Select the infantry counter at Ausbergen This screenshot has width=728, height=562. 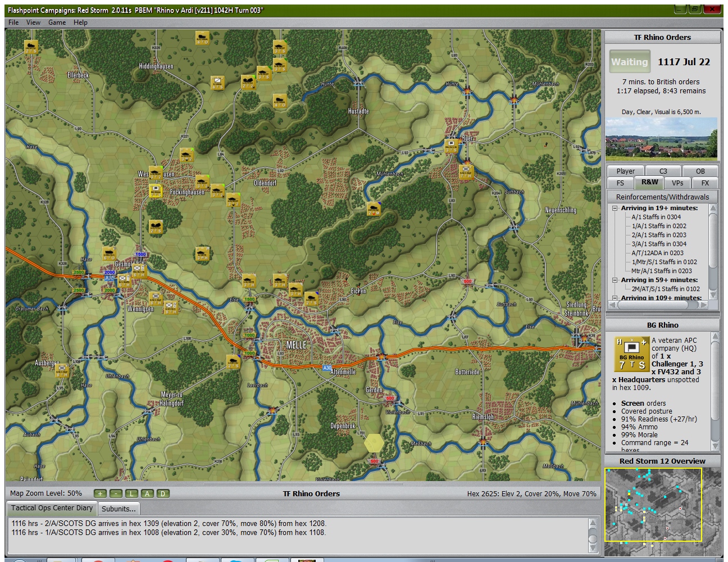[61, 370]
